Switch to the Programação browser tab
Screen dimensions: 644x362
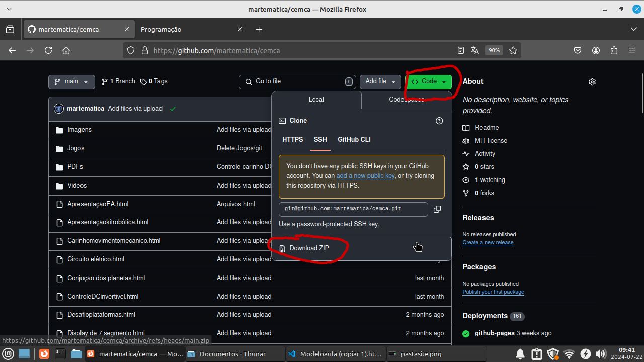pos(186,29)
